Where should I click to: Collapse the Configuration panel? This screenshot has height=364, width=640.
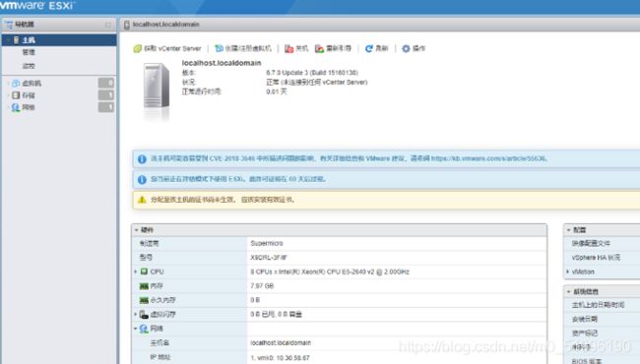click(568, 230)
